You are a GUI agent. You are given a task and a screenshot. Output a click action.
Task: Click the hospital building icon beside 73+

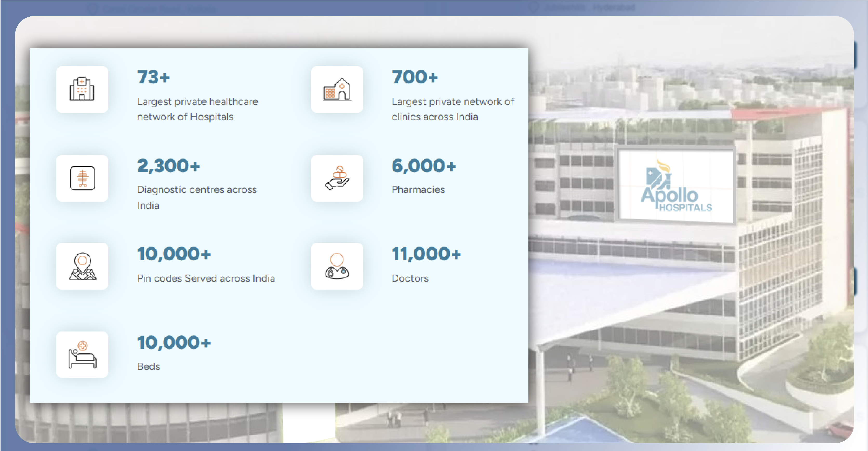click(x=82, y=89)
